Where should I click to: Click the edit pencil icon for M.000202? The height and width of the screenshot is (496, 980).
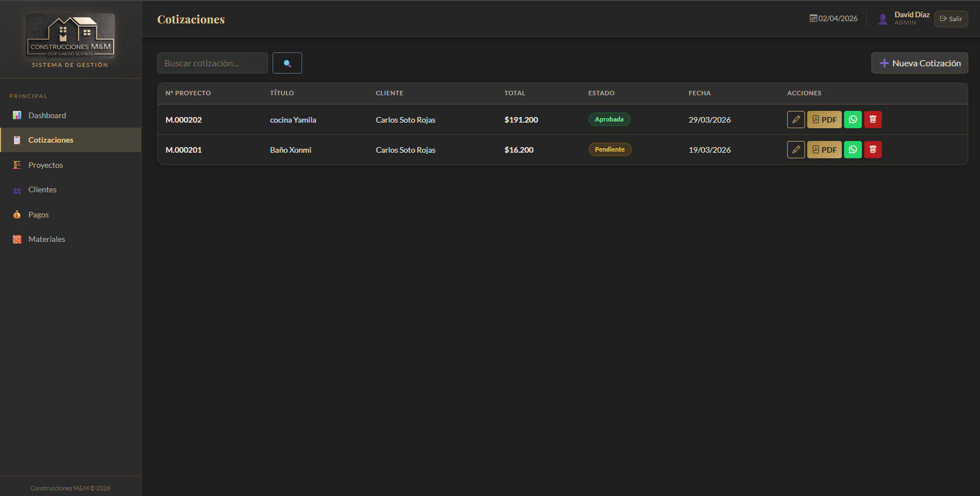click(x=795, y=119)
